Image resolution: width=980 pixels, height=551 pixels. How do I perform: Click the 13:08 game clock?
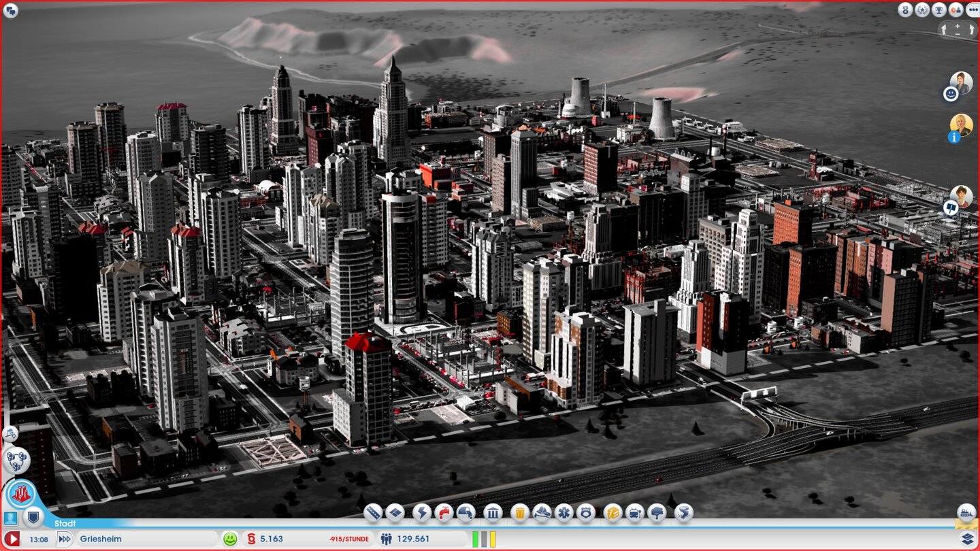click(x=39, y=539)
